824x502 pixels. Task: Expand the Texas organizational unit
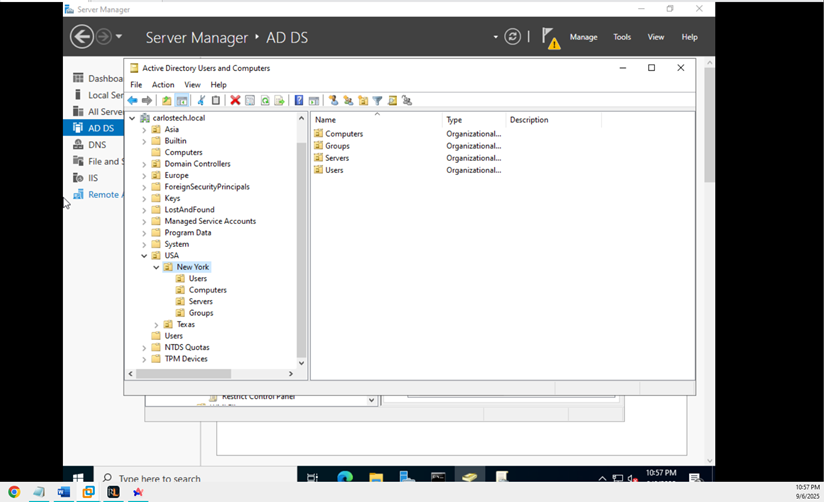[x=156, y=324]
